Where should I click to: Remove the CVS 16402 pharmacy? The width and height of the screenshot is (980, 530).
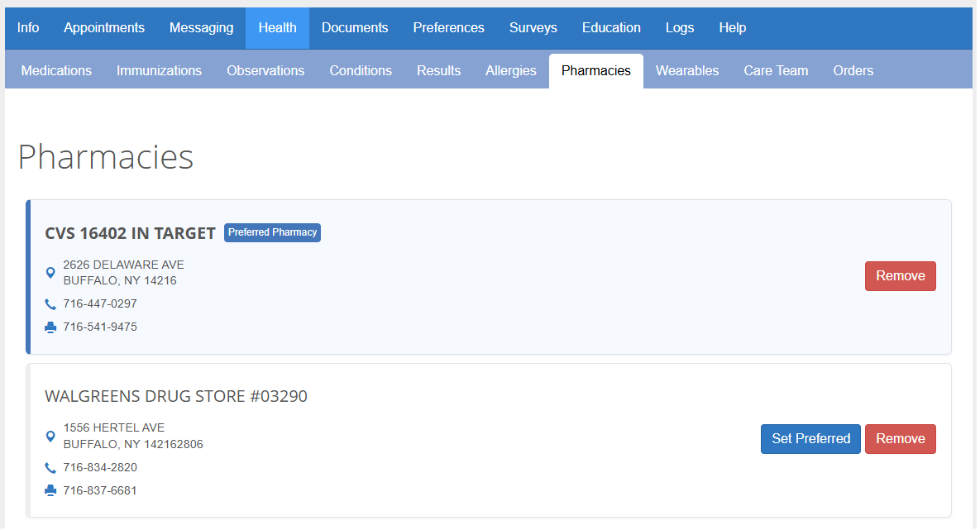tap(900, 276)
